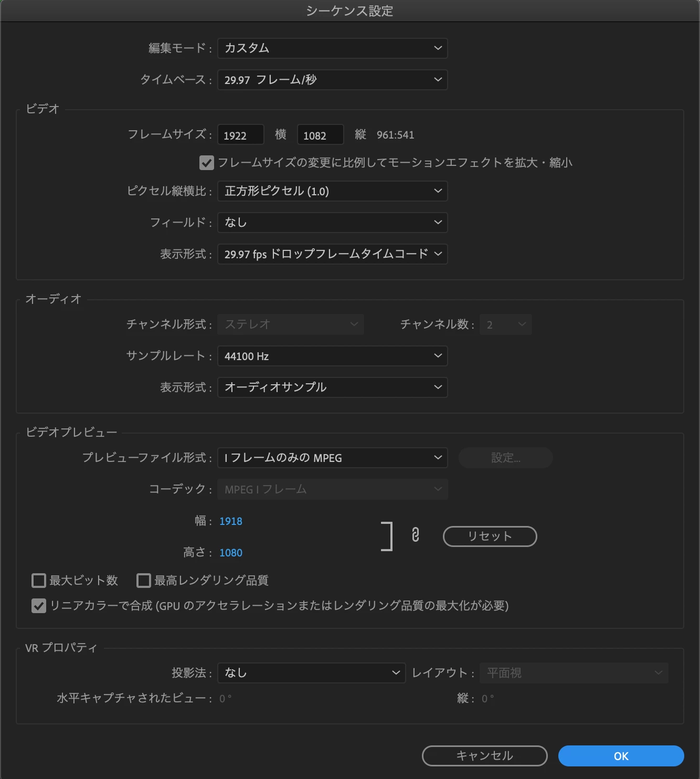Click the キャンセル button
This screenshot has width=700, height=779.
pos(485,756)
